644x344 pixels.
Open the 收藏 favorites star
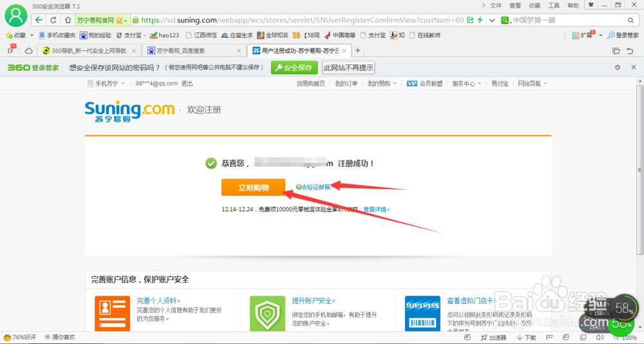(15, 35)
